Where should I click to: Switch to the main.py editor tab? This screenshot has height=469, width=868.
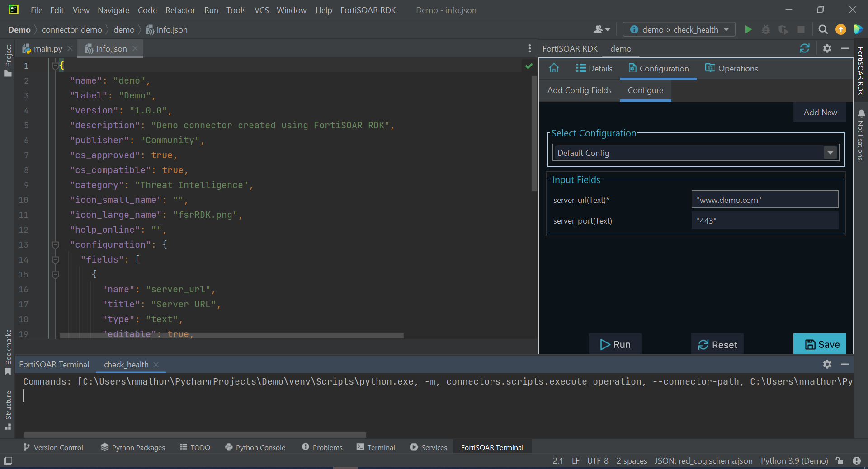pyautogui.click(x=47, y=49)
